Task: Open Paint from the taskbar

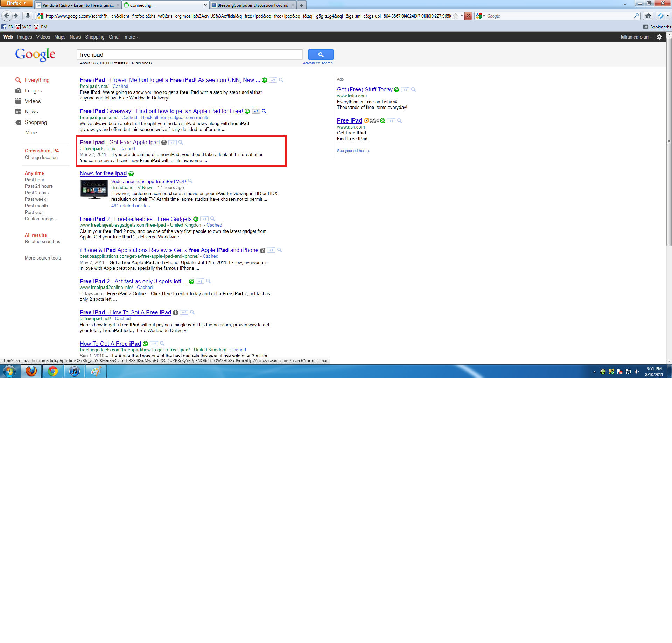Action: (x=96, y=371)
